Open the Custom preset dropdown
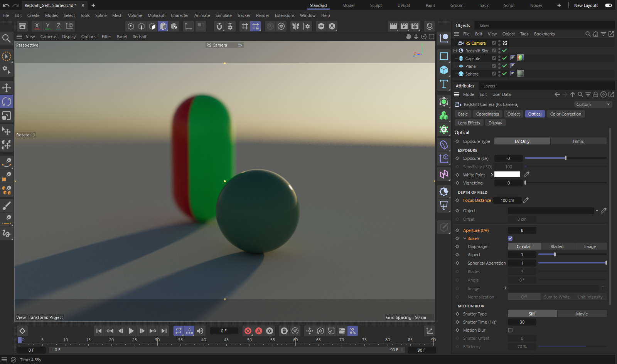This screenshot has height=364, width=617. [593, 104]
